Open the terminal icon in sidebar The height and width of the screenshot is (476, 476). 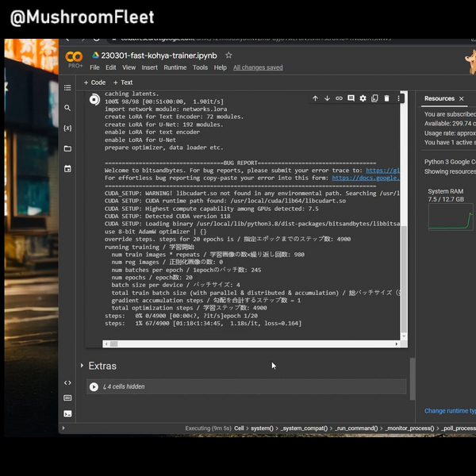[67, 413]
